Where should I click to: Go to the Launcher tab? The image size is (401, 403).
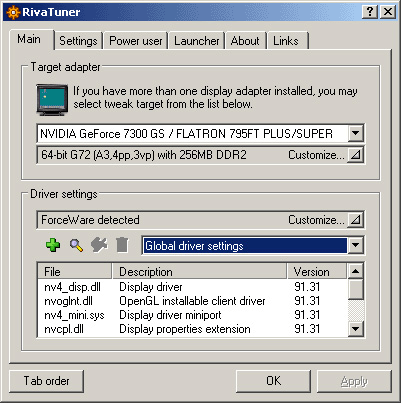197,41
